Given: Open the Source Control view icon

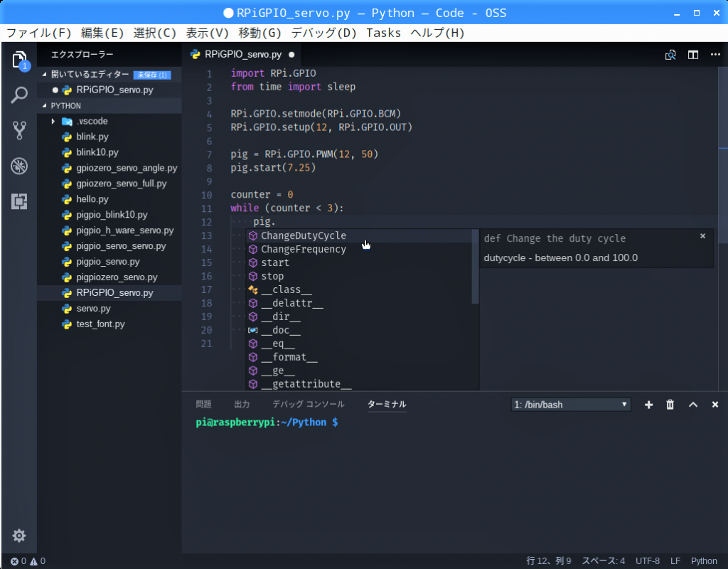Looking at the screenshot, I should (19, 131).
